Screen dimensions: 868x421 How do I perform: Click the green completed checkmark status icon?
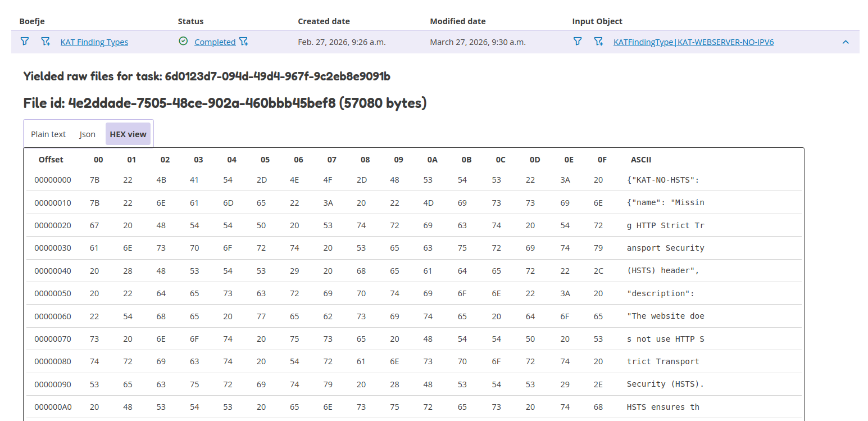click(x=183, y=42)
